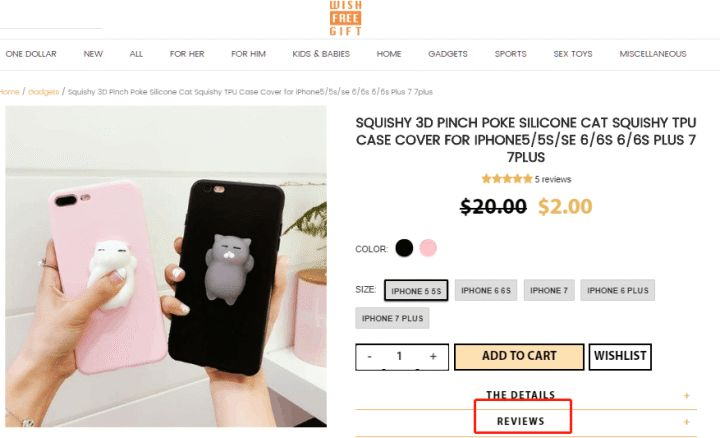Click the five-star rating icons
The width and height of the screenshot is (720, 438).
coord(506,179)
